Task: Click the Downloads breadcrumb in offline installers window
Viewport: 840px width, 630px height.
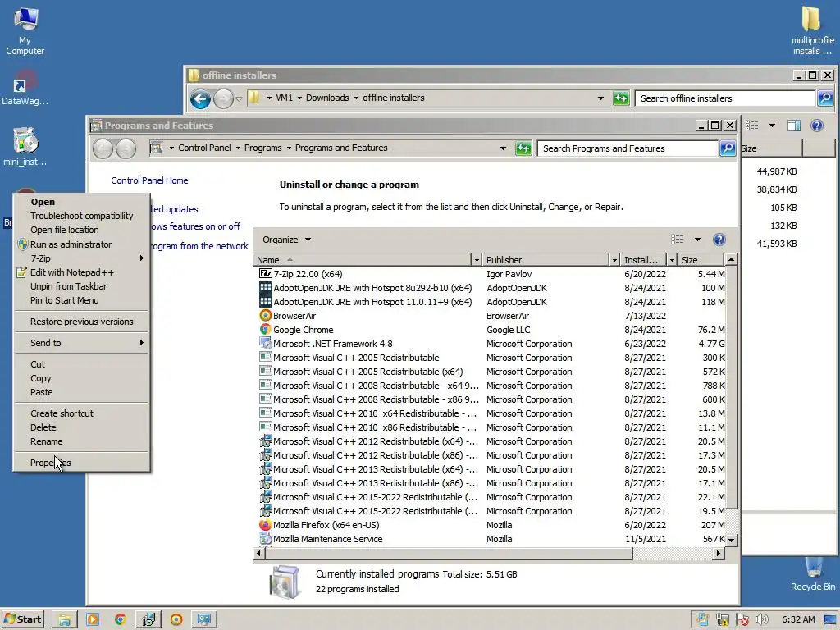Action: pyautogui.click(x=327, y=98)
